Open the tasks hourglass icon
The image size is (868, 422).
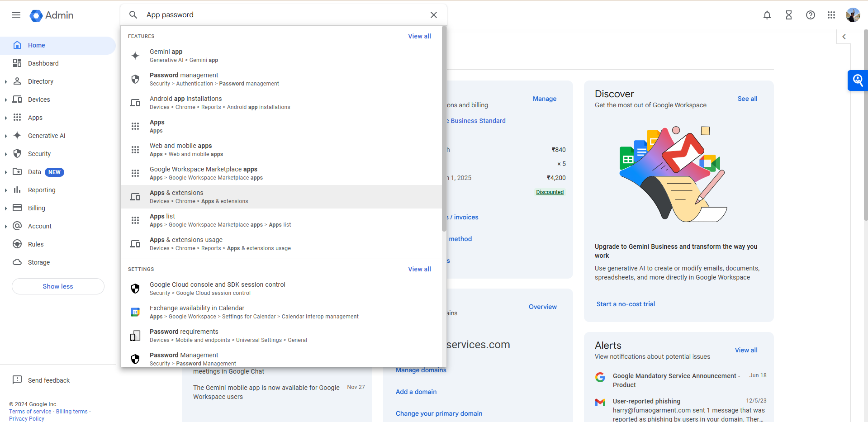(788, 15)
